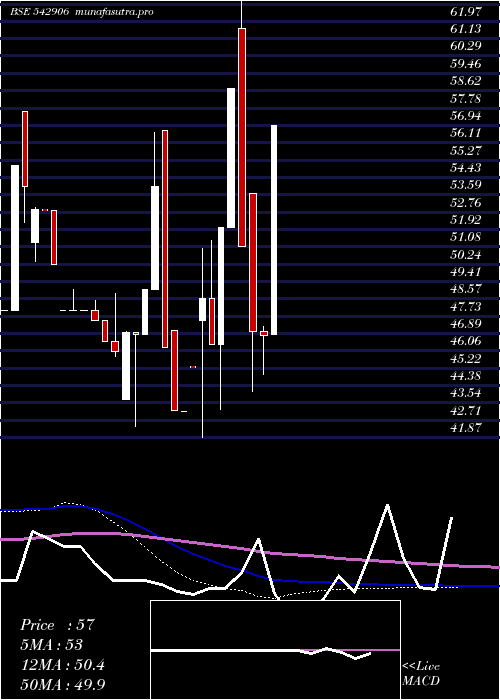Click price axis label 50.24
The height and width of the screenshot is (700, 500).
point(466,255)
